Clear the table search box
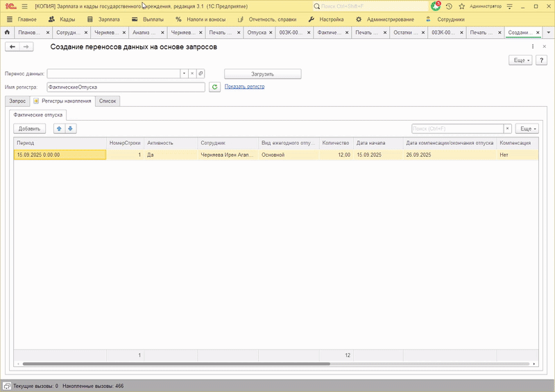Screen dimensions: 555x392 (x=507, y=128)
